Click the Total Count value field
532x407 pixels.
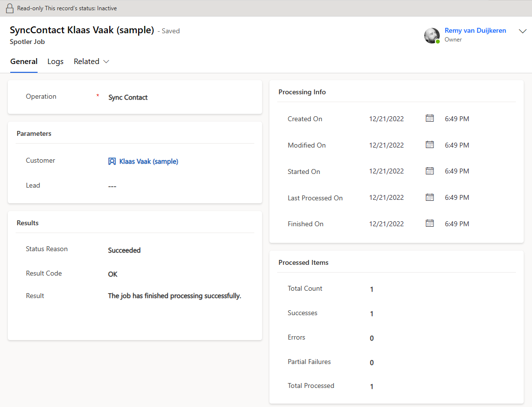pyautogui.click(x=371, y=289)
